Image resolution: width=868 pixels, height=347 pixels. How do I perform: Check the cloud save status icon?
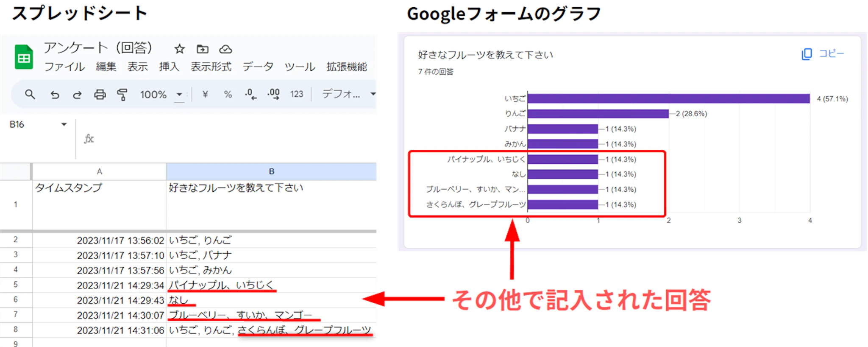click(225, 49)
